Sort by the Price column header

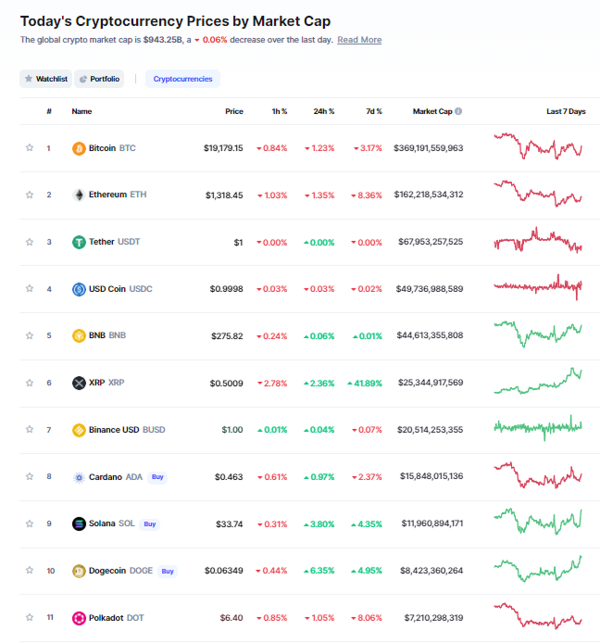[x=234, y=111]
